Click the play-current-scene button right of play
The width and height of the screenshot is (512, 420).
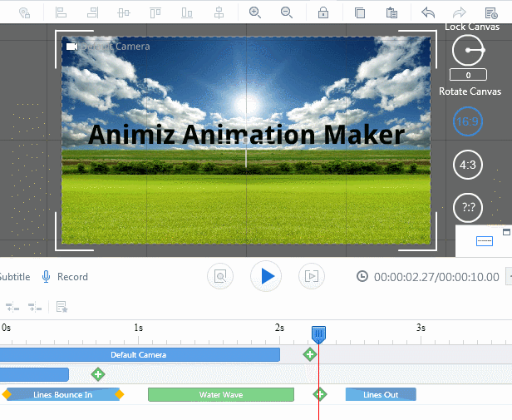(312, 276)
